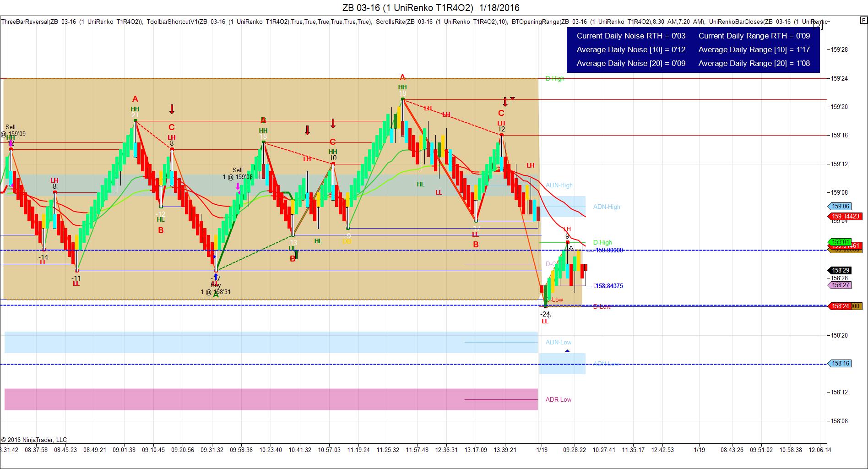Click the 11:25:32 time axis label
The width and height of the screenshot is (868, 469).
click(388, 450)
